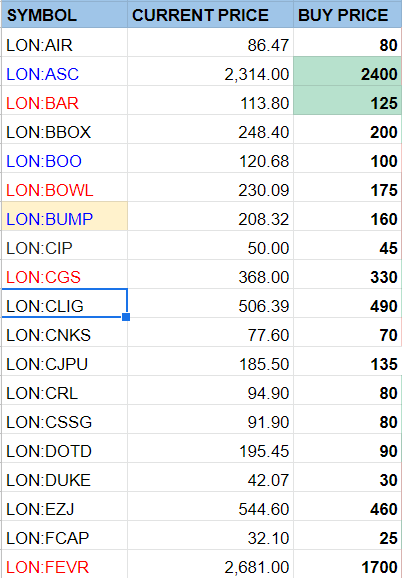402x578 pixels.
Task: Select the LON:CNKS cell
Action: pos(64,332)
